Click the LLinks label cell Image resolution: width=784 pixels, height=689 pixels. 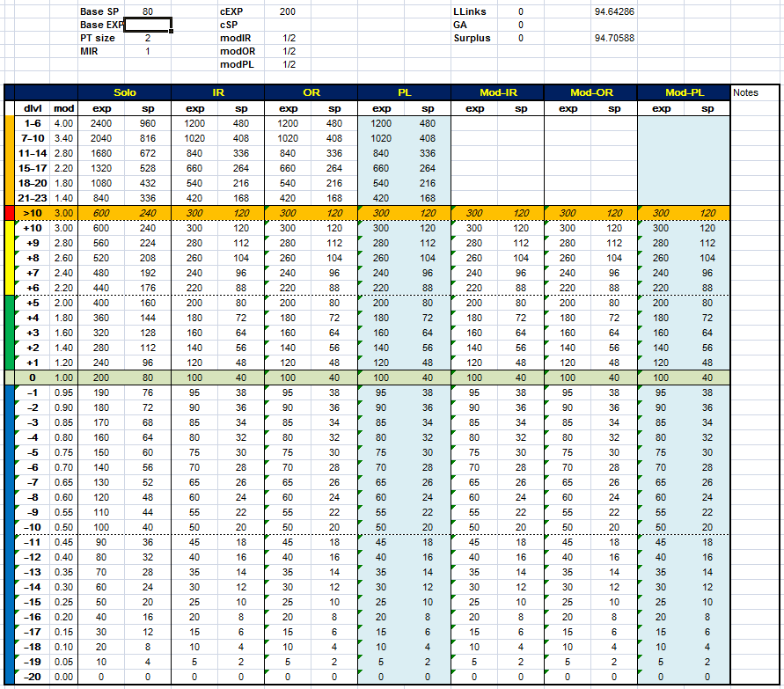click(x=469, y=12)
